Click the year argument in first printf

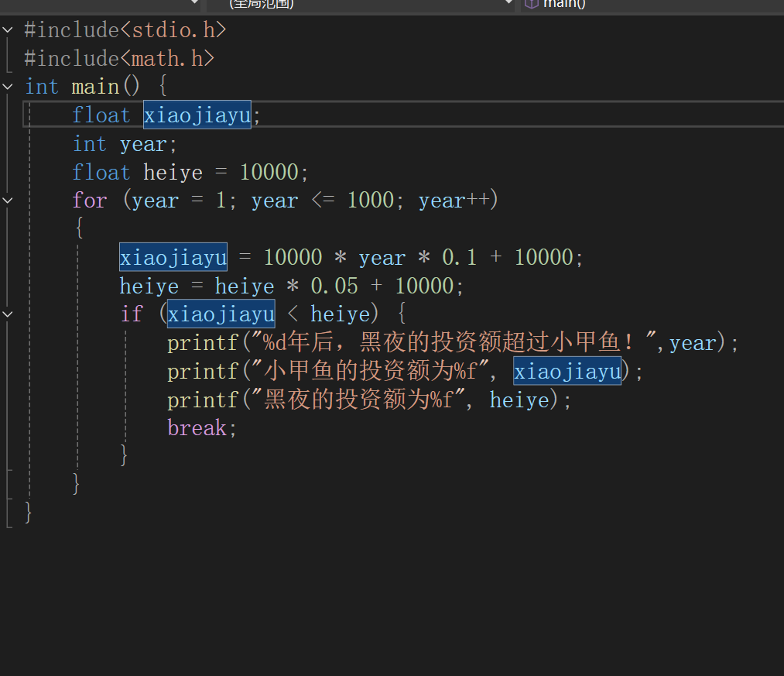pyautogui.click(x=693, y=343)
